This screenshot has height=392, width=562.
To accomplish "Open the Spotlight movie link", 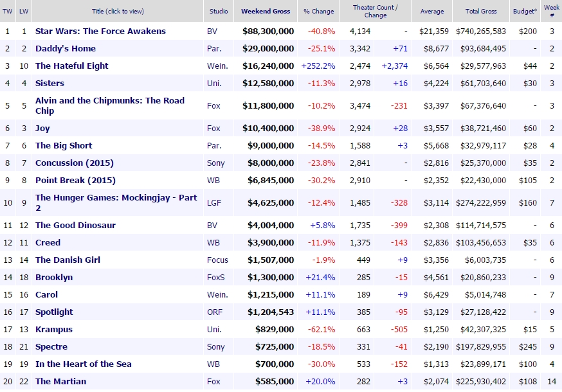I will click(54, 312).
